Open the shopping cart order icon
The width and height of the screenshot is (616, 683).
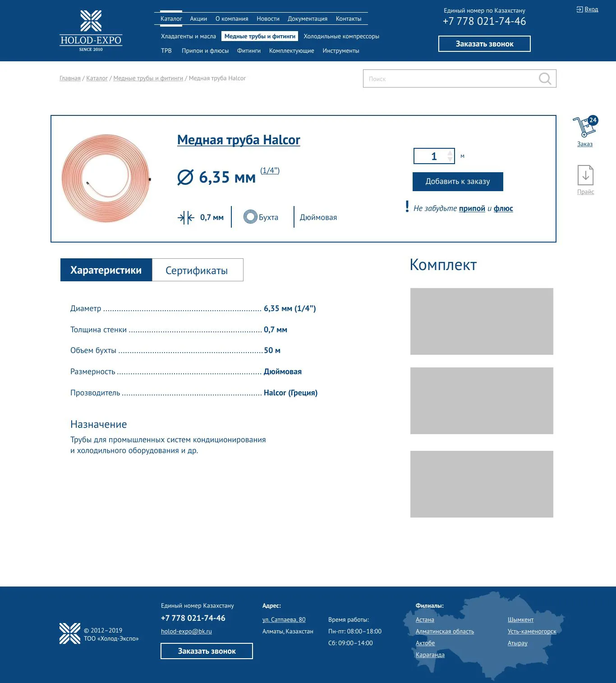point(584,128)
